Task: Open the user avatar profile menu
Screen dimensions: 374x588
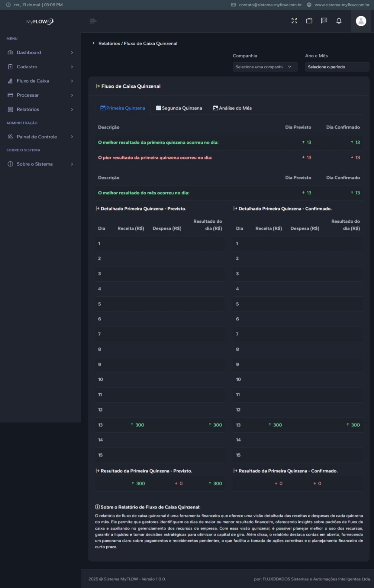Action: pyautogui.click(x=361, y=21)
